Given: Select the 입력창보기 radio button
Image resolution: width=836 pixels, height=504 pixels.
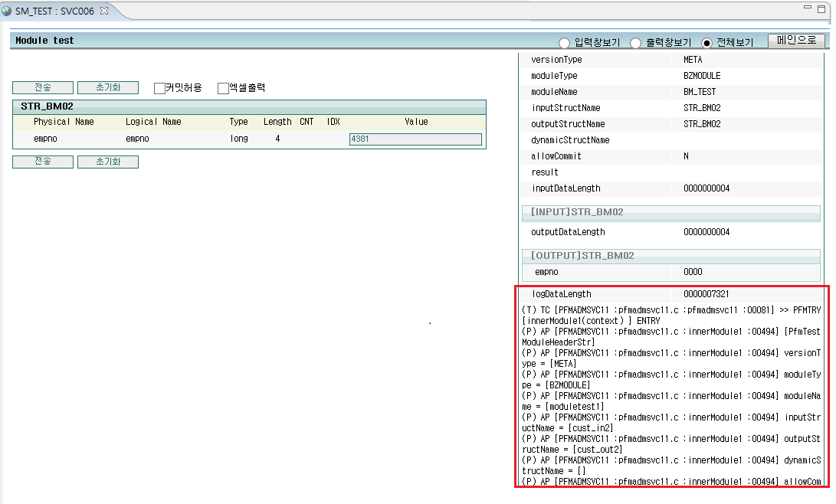Looking at the screenshot, I should 562,41.
